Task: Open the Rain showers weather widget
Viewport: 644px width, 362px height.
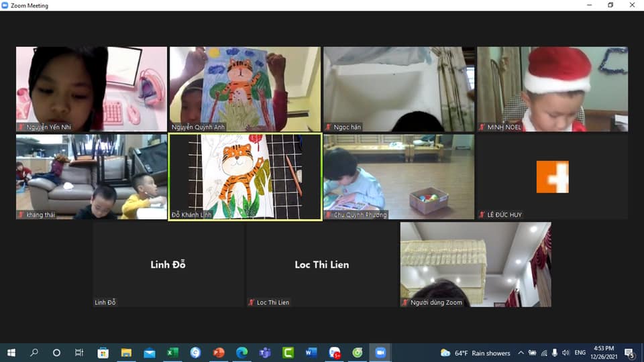Action: point(475,353)
